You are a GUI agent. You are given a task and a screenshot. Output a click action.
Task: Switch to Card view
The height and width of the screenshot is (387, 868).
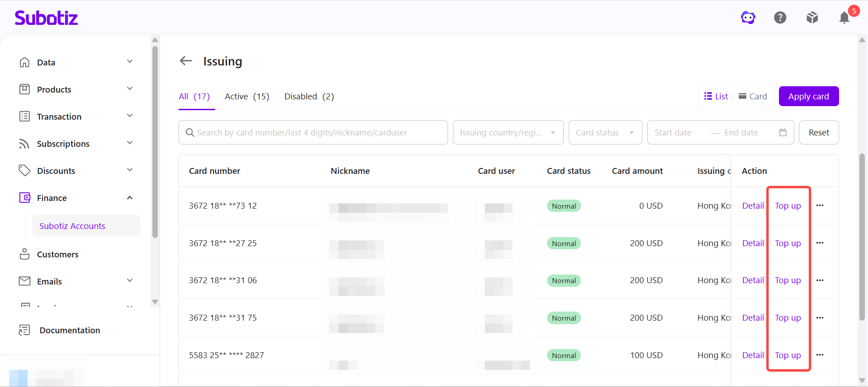coord(753,96)
